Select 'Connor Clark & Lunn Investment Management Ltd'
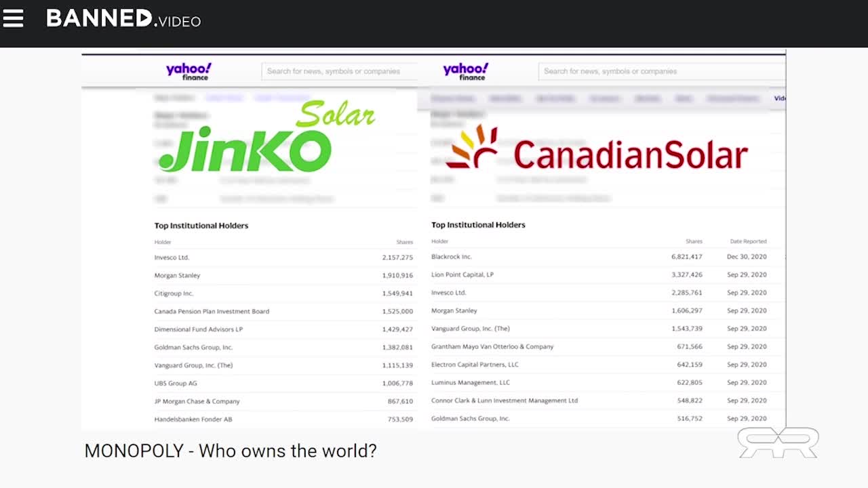Viewport: 868px width, 488px height. tap(505, 401)
